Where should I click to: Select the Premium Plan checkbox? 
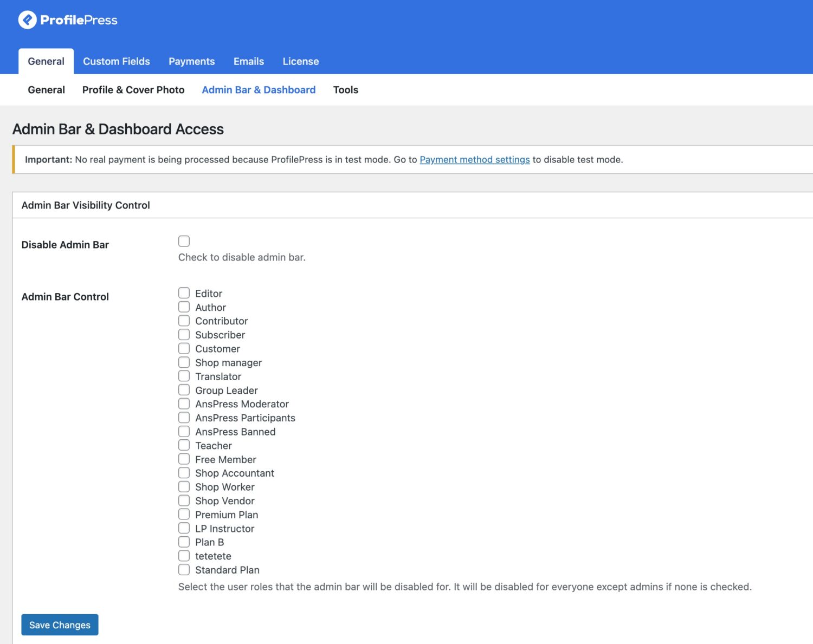pyautogui.click(x=184, y=514)
